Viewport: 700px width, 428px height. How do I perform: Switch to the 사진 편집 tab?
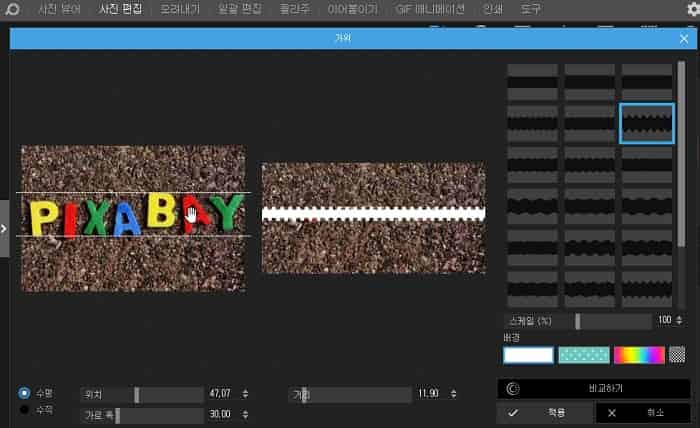coord(121,9)
